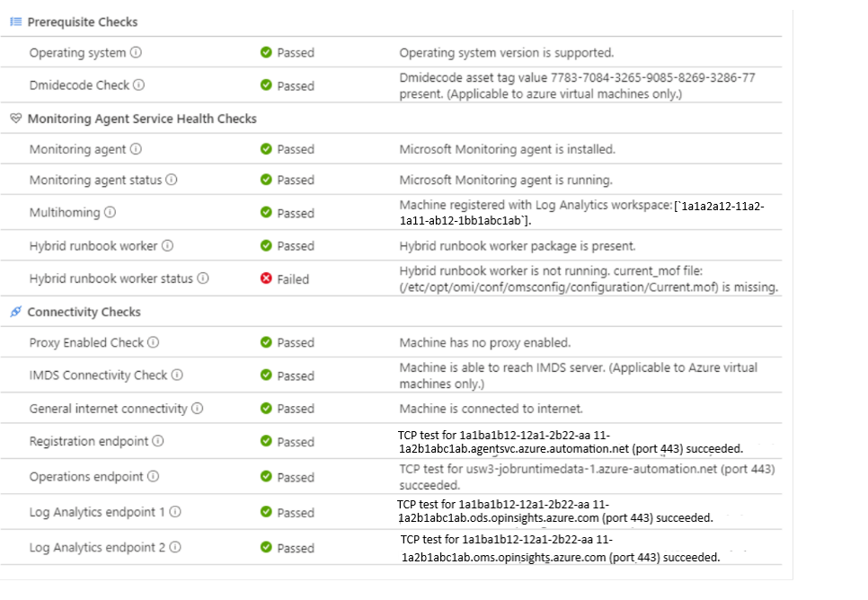Click info icon beside Log Analytics endpoint 2
868x600 pixels.
pos(176,547)
